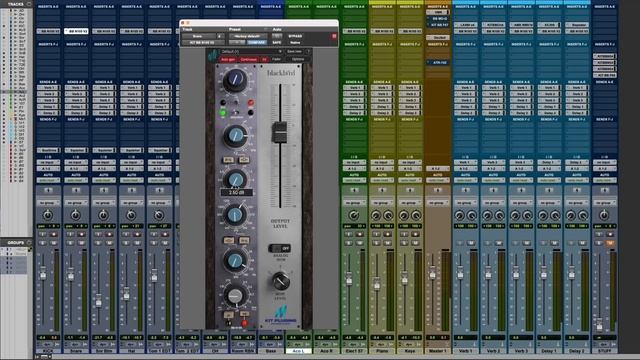Click left beige button under mid frequency knob
The height and width of the screenshot is (360, 640).
[228, 240]
